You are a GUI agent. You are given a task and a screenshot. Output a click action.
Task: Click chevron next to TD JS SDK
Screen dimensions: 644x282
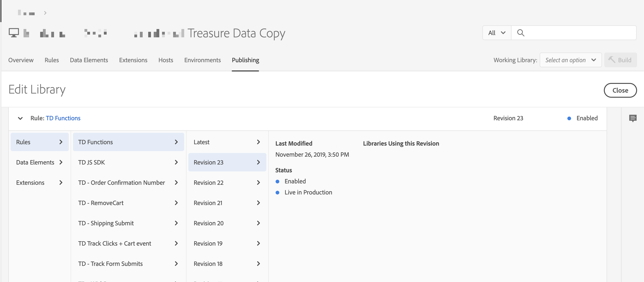click(176, 162)
